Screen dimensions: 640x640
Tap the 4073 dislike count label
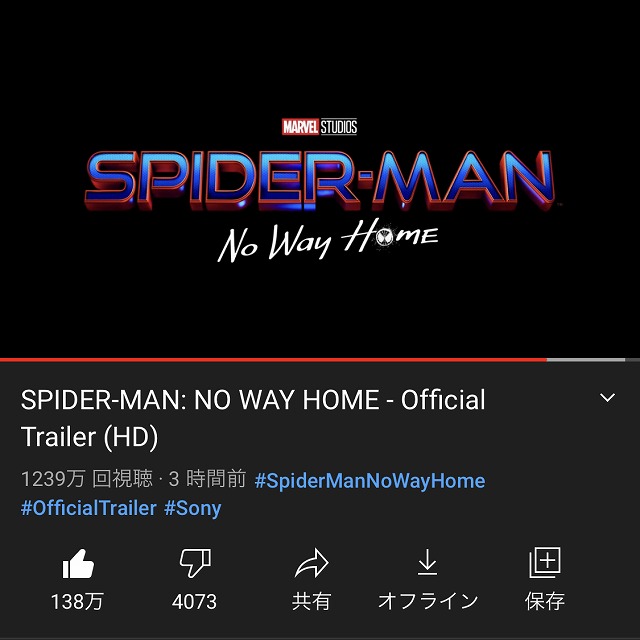(194, 602)
